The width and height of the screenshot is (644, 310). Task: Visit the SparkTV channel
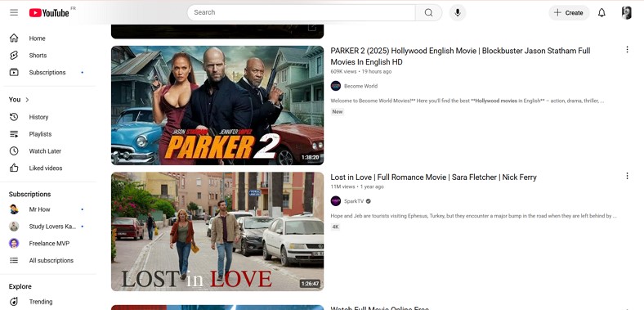[354, 201]
